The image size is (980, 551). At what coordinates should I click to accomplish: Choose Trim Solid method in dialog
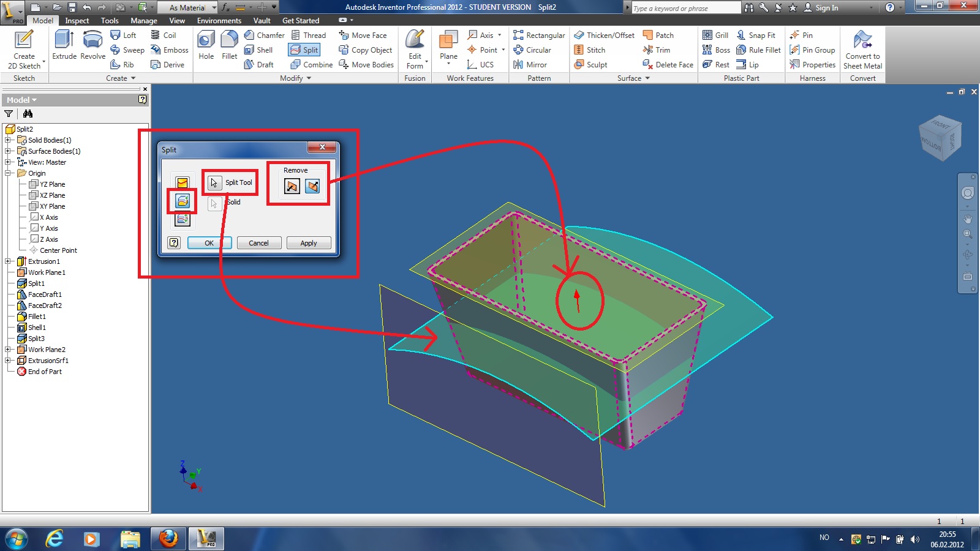(183, 201)
